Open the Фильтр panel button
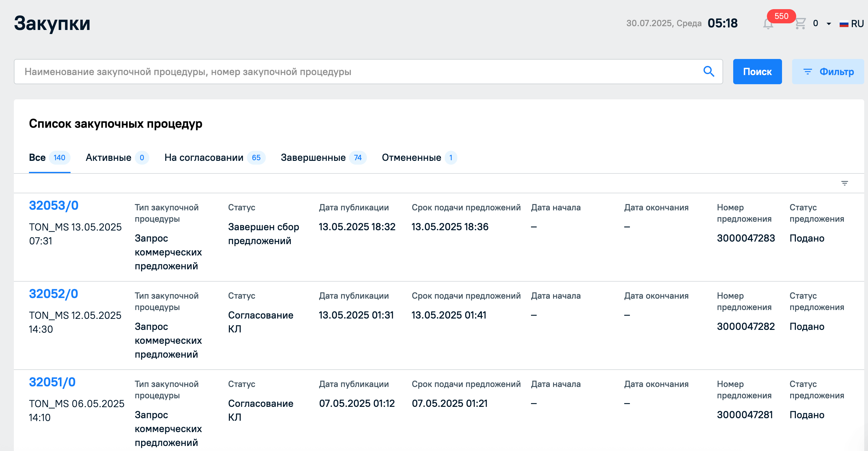The image size is (868, 451). (x=828, y=72)
